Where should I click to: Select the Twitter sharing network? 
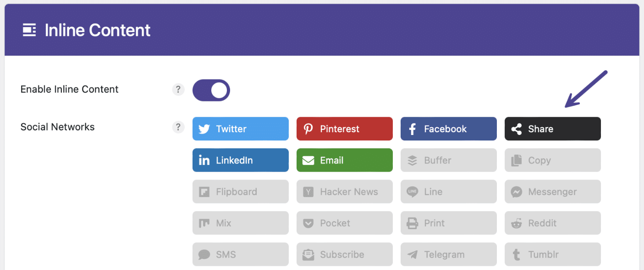240,129
